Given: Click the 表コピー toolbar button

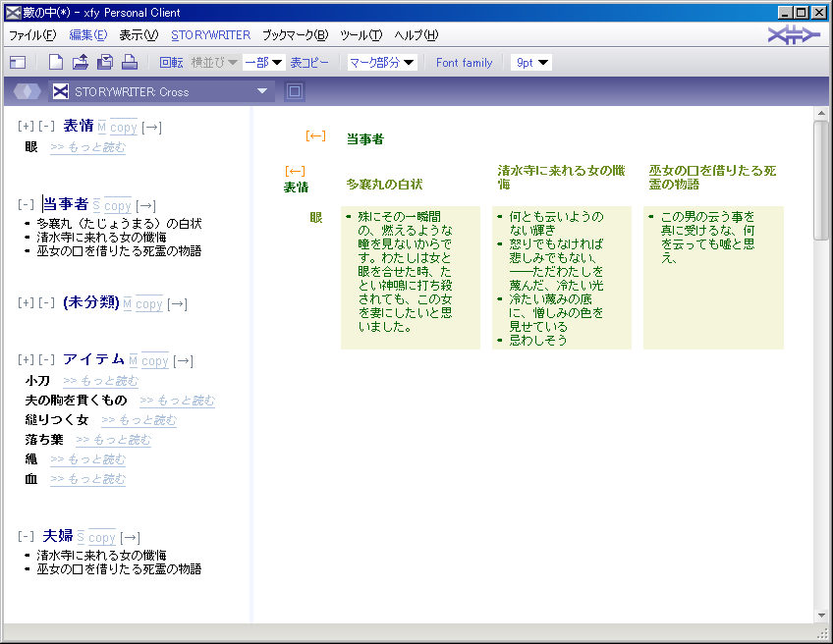Looking at the screenshot, I should click(x=309, y=63).
